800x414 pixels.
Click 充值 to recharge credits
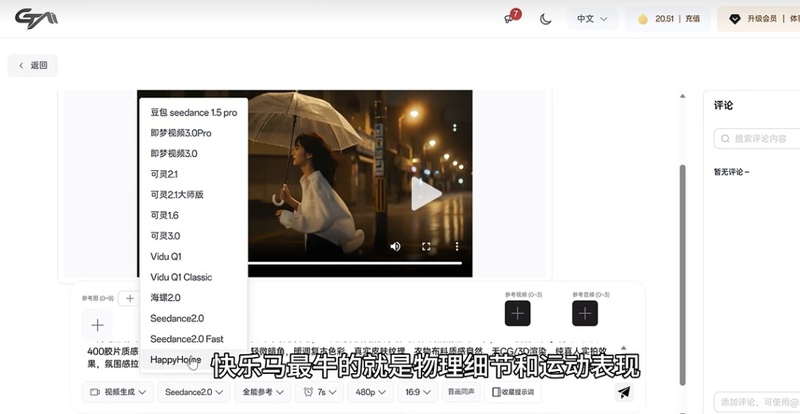692,19
